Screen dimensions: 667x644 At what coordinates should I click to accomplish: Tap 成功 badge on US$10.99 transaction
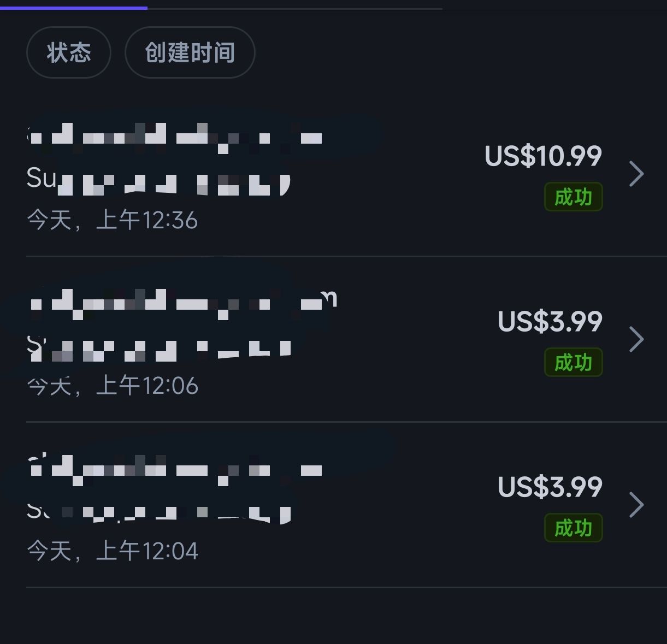point(573,197)
